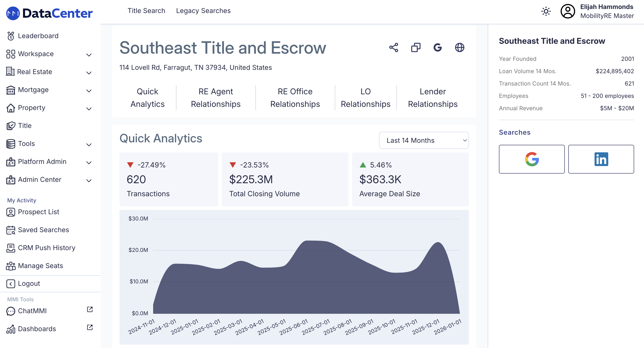This screenshot has height=348, width=644.
Task: Click the 2025-06-01 chart axis label
Action: [293, 327]
